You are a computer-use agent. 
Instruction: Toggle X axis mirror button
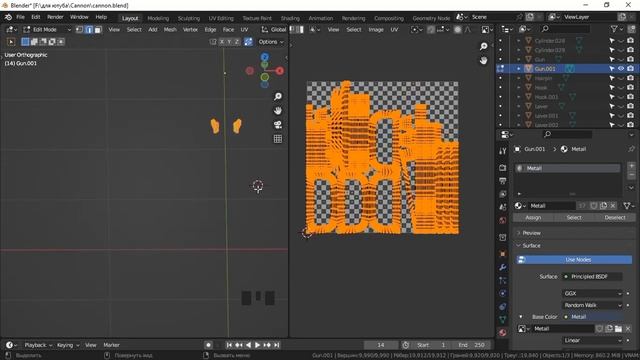222,42
